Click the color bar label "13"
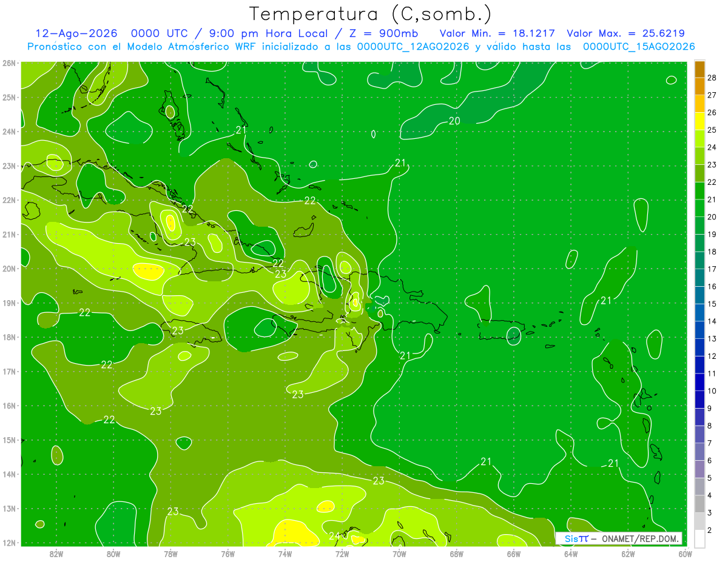 coord(712,338)
